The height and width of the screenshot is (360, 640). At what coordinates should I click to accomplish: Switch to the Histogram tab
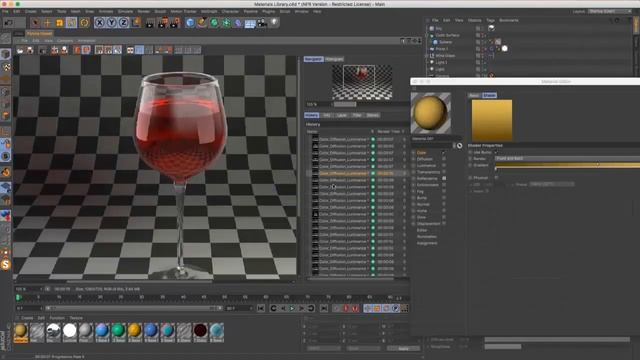(334, 59)
